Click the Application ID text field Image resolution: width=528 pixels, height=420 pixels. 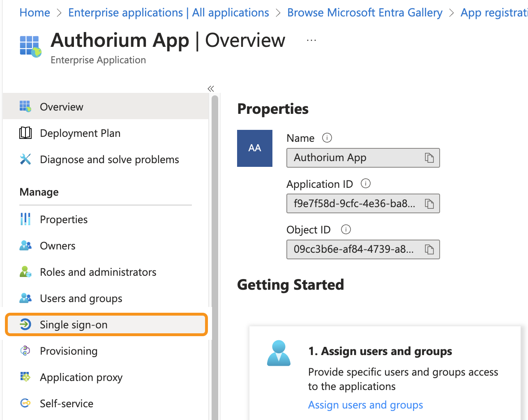pyautogui.click(x=354, y=204)
